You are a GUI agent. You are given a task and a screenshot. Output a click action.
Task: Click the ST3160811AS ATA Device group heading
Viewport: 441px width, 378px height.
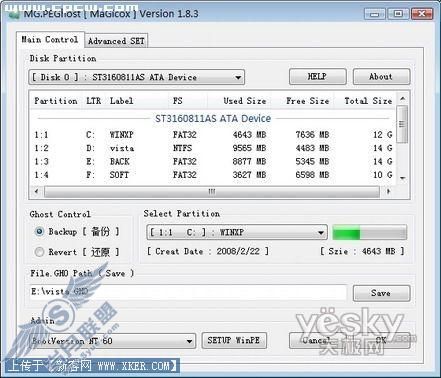pyautogui.click(x=213, y=118)
